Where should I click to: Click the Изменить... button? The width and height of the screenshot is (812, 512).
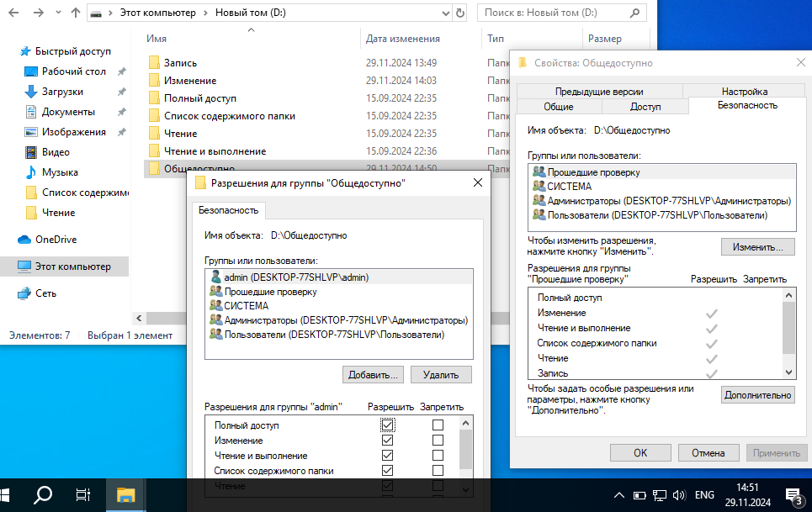757,247
